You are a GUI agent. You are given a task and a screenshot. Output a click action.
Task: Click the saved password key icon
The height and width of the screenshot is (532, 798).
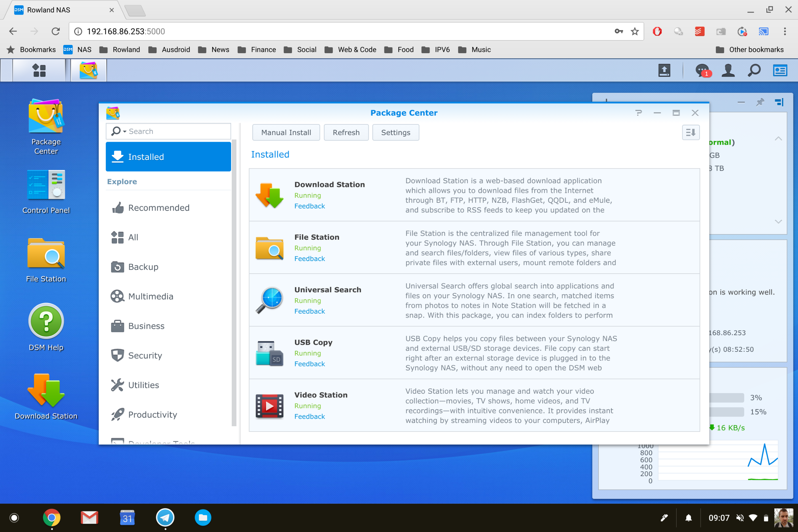618,32
